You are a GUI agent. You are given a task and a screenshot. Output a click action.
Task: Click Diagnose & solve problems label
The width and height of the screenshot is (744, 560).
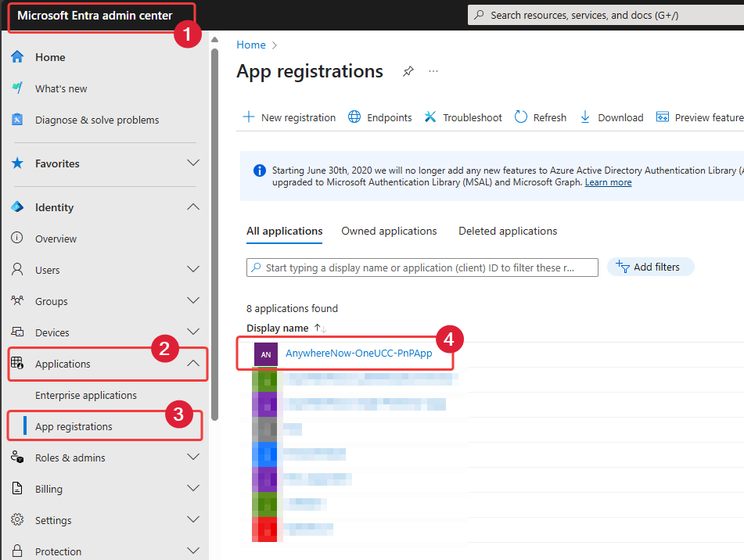point(97,120)
